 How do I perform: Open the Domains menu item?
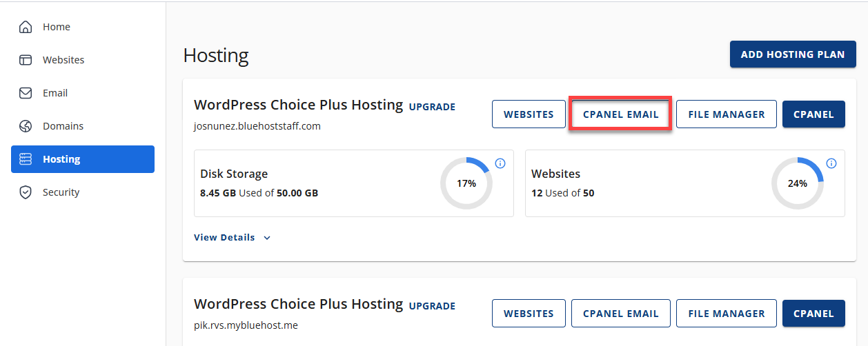tap(63, 126)
